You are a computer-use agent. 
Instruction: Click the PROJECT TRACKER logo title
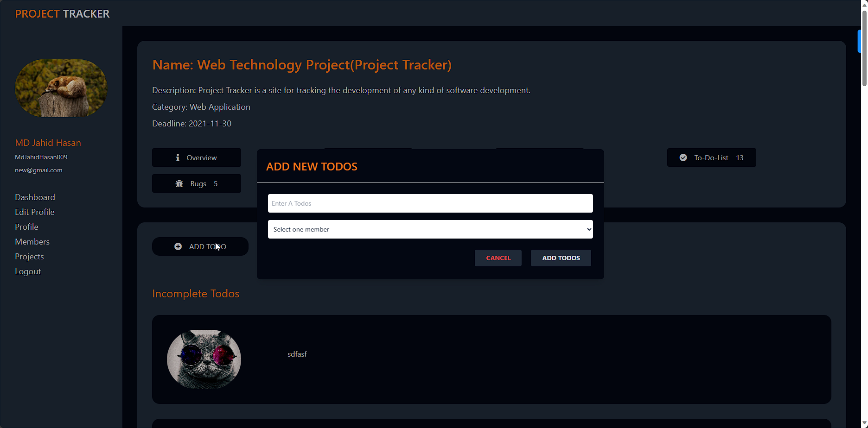[62, 14]
